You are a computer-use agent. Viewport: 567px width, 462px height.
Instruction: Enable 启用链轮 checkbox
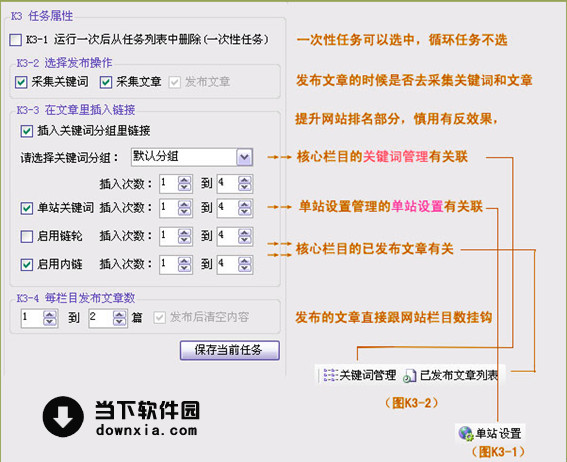tap(26, 236)
